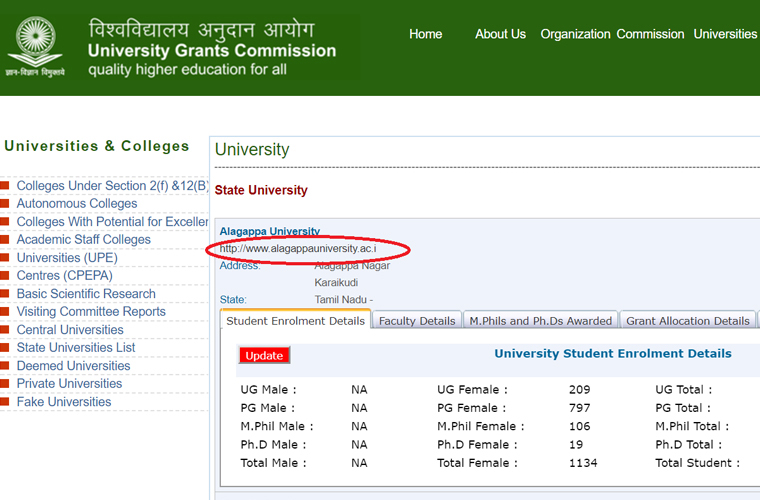Open Deemed Universities link
The image size is (760, 500).
click(x=74, y=366)
